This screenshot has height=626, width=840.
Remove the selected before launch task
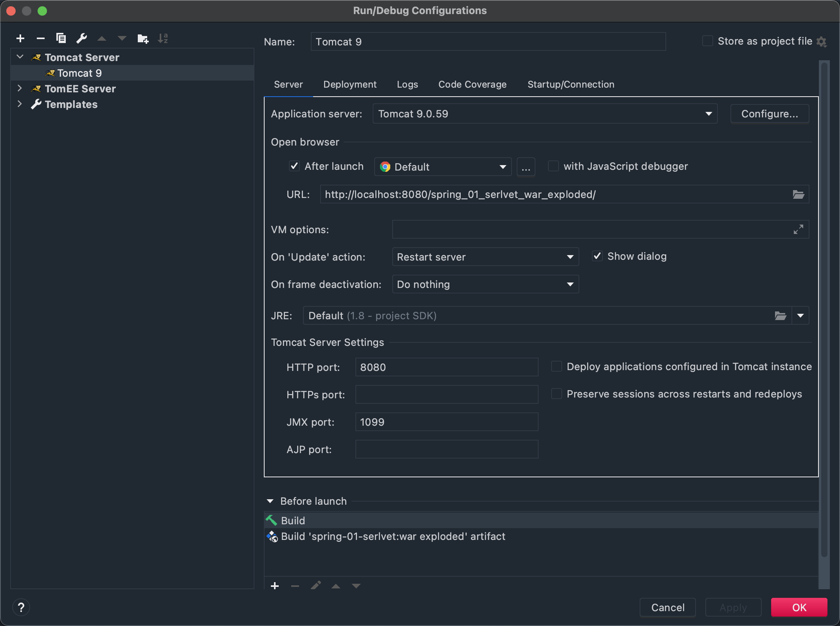[295, 586]
